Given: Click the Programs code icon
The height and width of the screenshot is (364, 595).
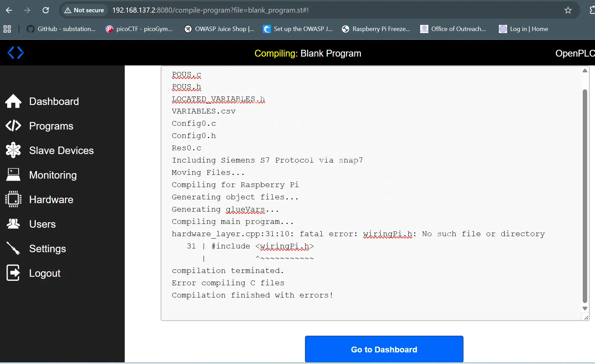Looking at the screenshot, I should pyautogui.click(x=13, y=126).
